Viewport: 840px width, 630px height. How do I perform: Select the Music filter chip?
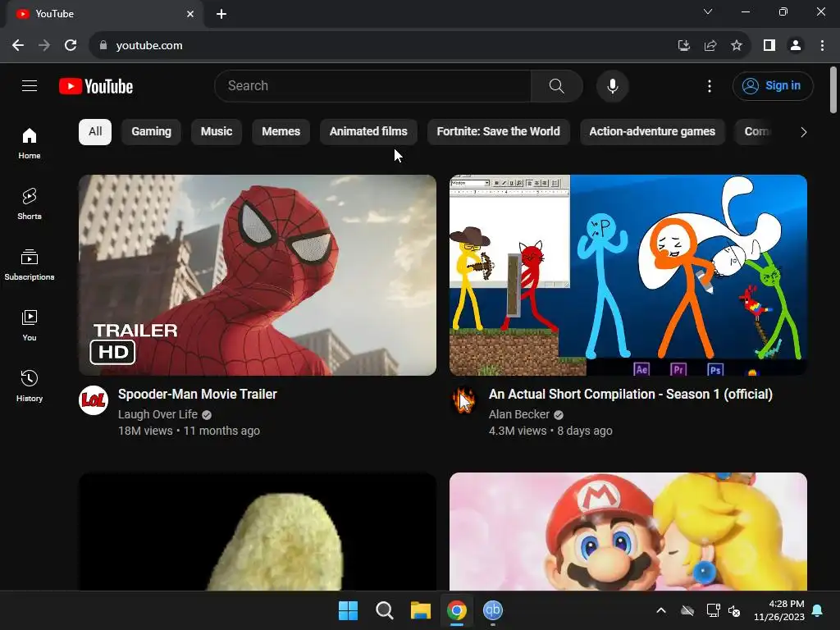pyautogui.click(x=217, y=132)
